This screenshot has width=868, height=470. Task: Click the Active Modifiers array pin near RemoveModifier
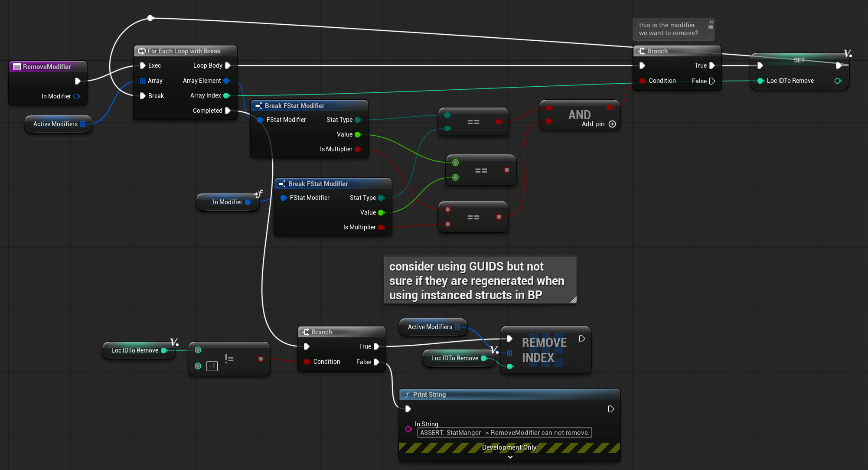coord(83,124)
